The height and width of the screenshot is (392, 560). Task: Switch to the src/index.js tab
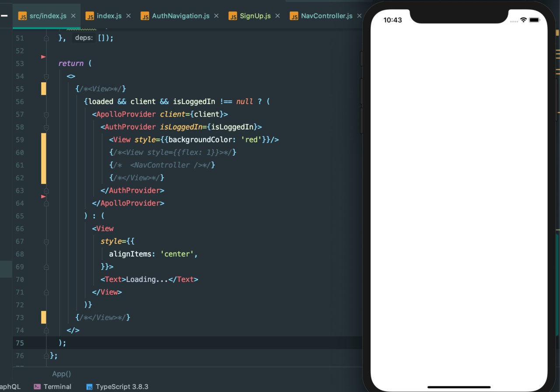click(x=48, y=16)
